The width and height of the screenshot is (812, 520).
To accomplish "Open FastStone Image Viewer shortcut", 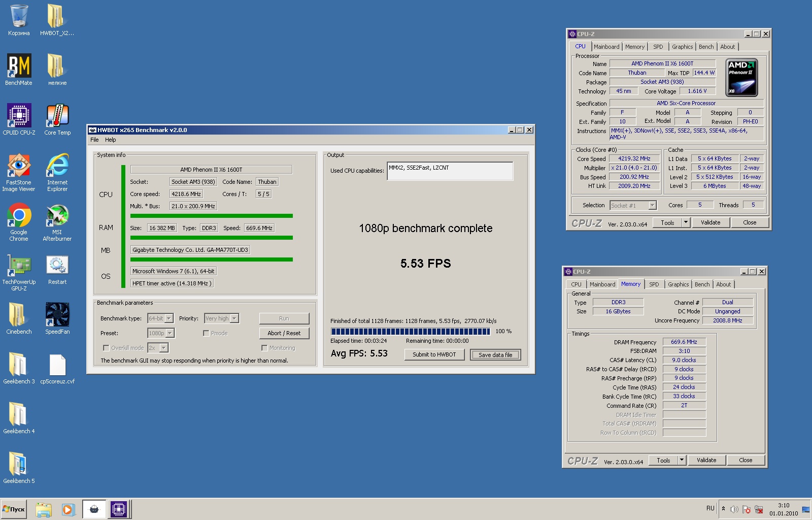I will [19, 173].
